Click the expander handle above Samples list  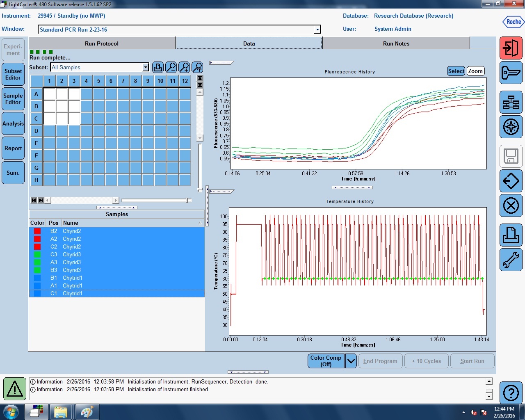[x=117, y=208]
